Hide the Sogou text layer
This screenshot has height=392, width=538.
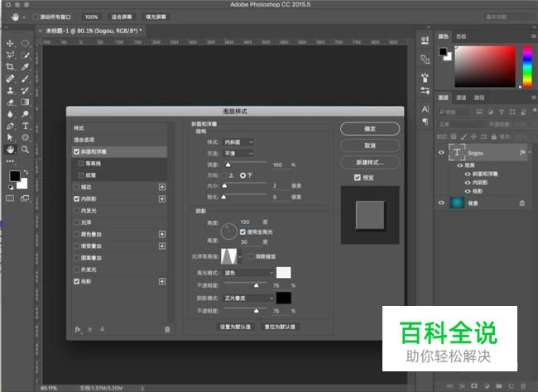pos(441,153)
